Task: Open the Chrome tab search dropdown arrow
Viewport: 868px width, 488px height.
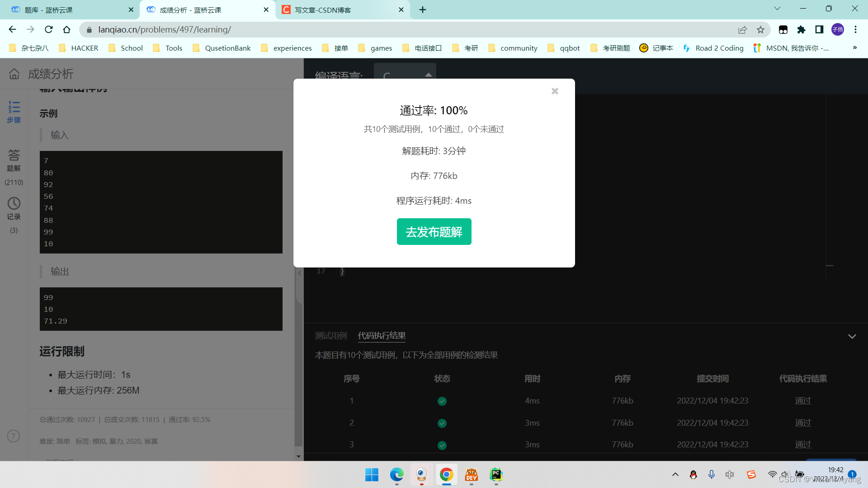Action: pos(777,9)
